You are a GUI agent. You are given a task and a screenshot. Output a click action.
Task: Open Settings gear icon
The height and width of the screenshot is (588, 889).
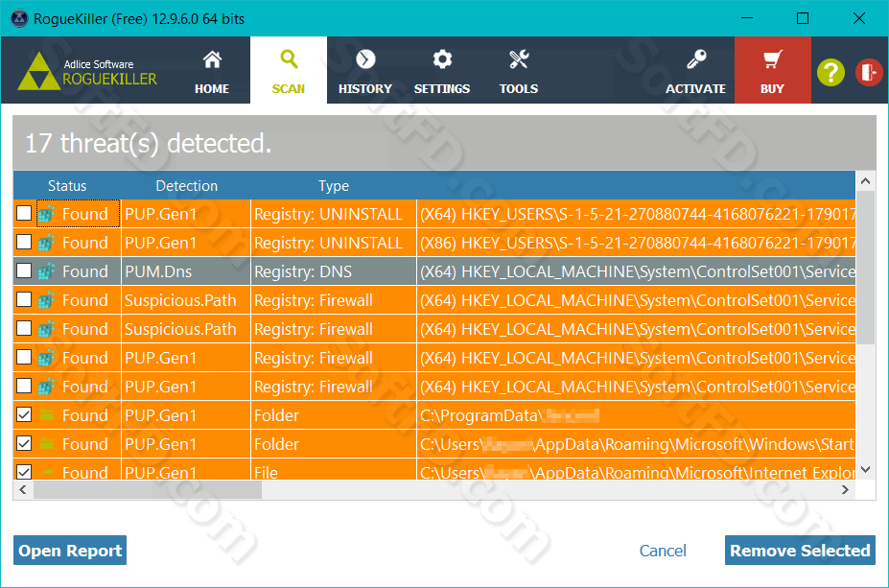pos(442,59)
